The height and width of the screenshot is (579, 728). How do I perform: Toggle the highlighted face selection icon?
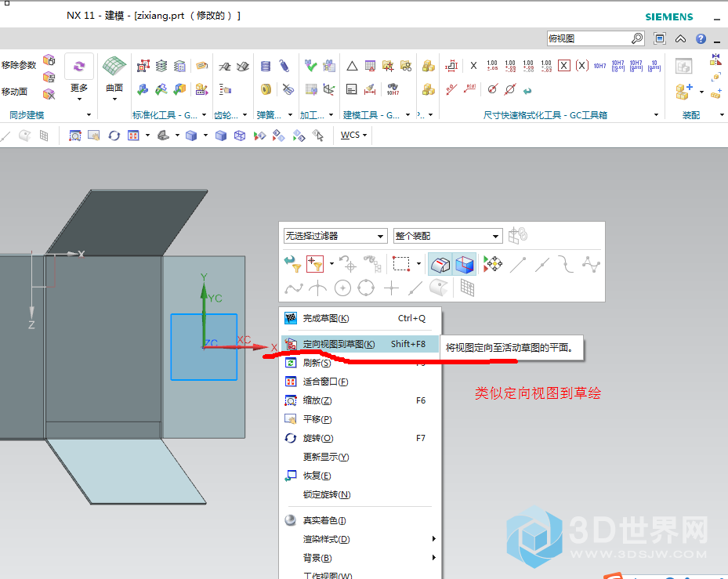440,264
